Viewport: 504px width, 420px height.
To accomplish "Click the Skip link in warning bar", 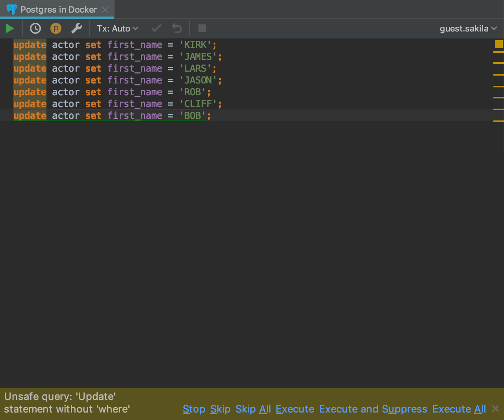I will [x=220, y=409].
